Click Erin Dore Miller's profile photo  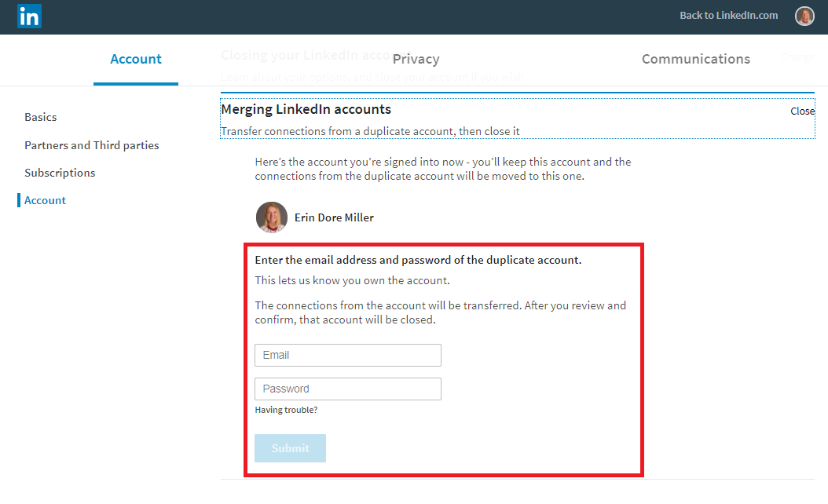[271, 217]
